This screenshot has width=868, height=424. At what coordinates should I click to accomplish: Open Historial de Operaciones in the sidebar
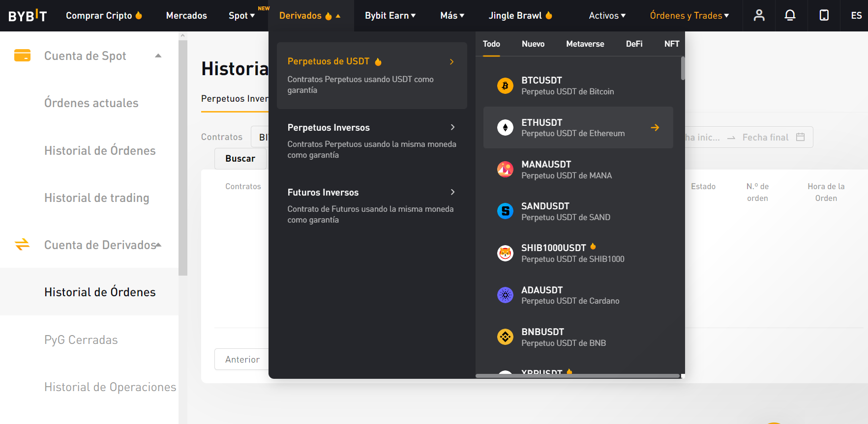tap(110, 387)
